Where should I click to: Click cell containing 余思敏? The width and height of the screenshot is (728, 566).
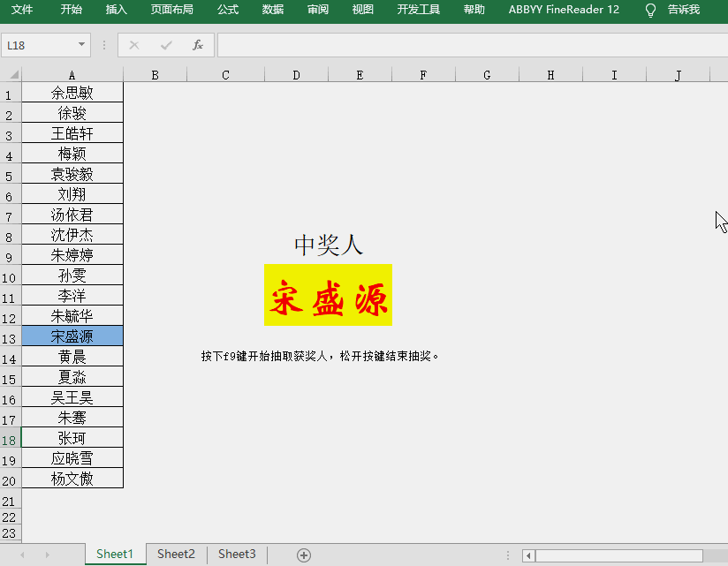click(x=72, y=93)
